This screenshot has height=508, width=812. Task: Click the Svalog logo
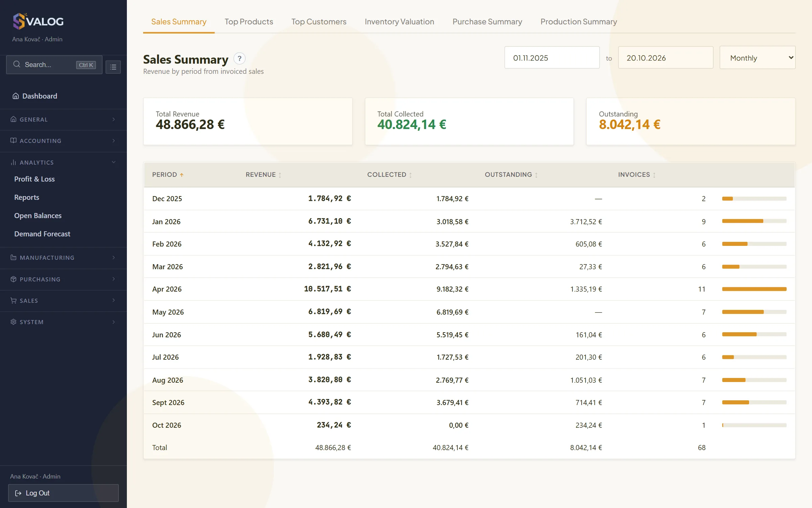click(x=38, y=21)
